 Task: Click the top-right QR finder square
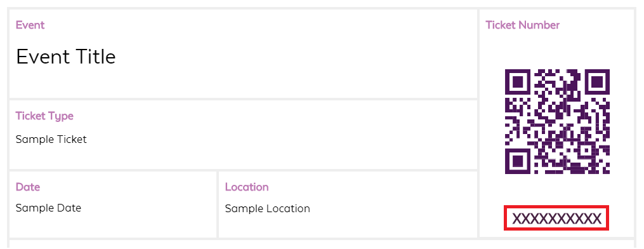pyautogui.click(x=596, y=82)
